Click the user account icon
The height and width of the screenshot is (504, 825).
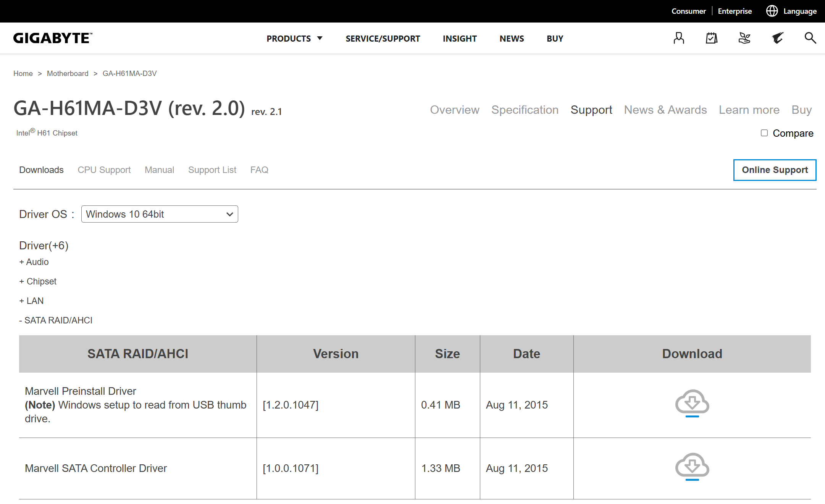coord(679,38)
